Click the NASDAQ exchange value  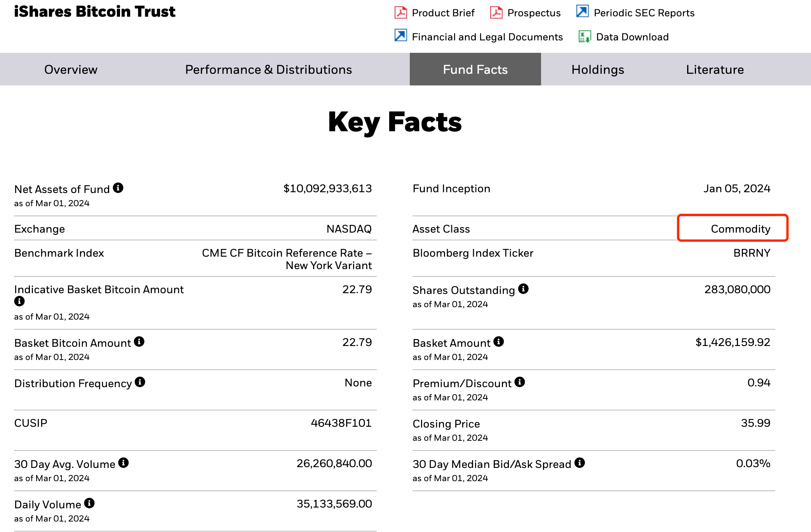(x=349, y=229)
